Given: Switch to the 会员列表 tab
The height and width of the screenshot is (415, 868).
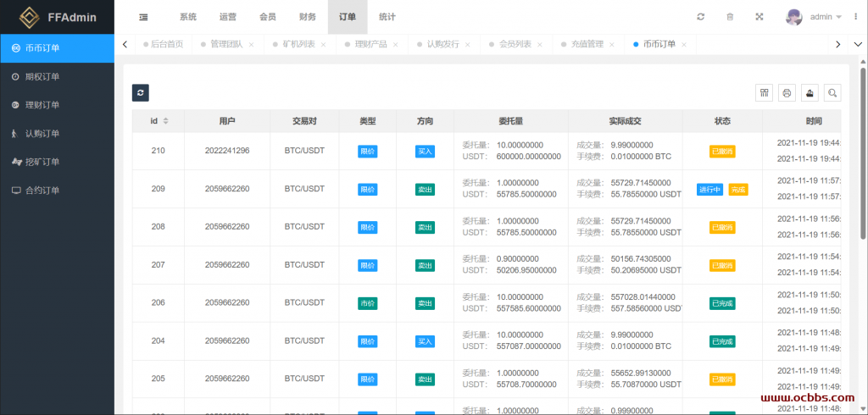Looking at the screenshot, I should pos(515,44).
